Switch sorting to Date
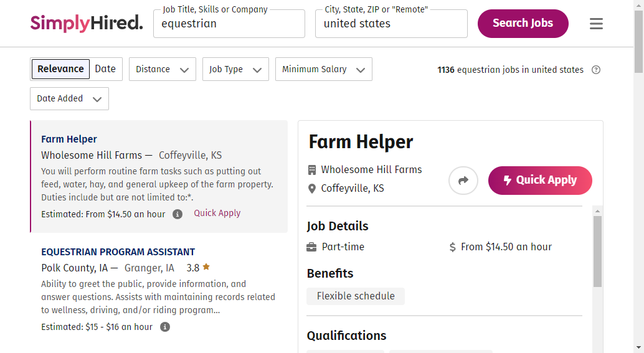Image resolution: width=644 pixels, height=353 pixels. [x=105, y=69]
